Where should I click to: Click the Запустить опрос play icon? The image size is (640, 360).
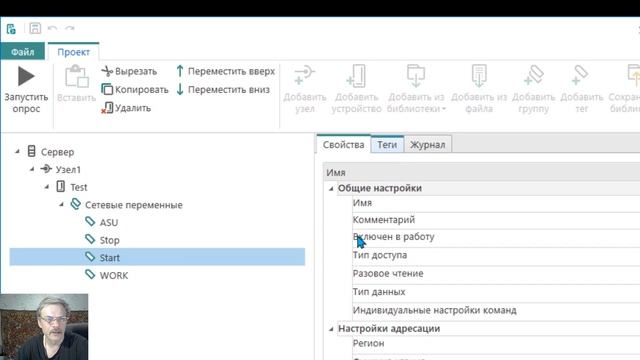click(x=26, y=76)
